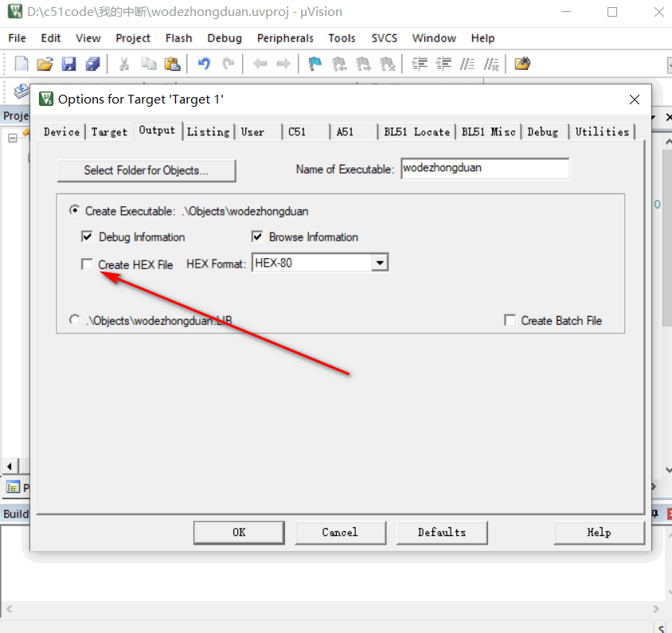Select the Create Executable radio button

pyautogui.click(x=75, y=210)
